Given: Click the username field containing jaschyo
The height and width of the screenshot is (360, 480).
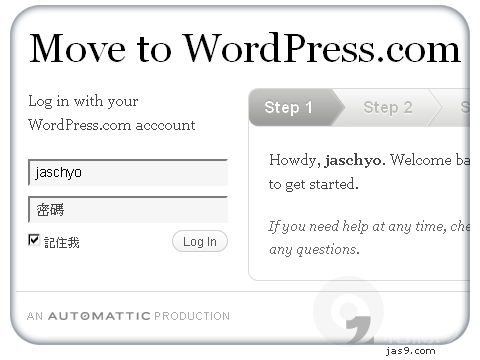Looking at the screenshot, I should (128, 173).
